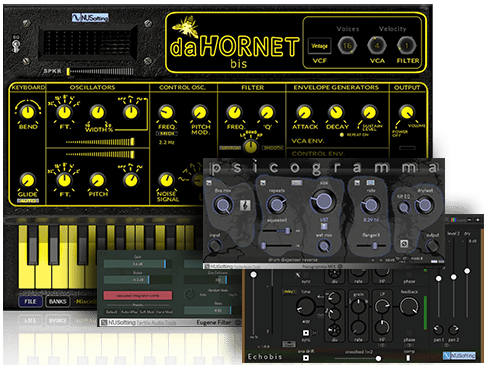Viewport: 487px width, 365px height.
Task: Toggle the REPEAT ON indicator
Action: 341,135
